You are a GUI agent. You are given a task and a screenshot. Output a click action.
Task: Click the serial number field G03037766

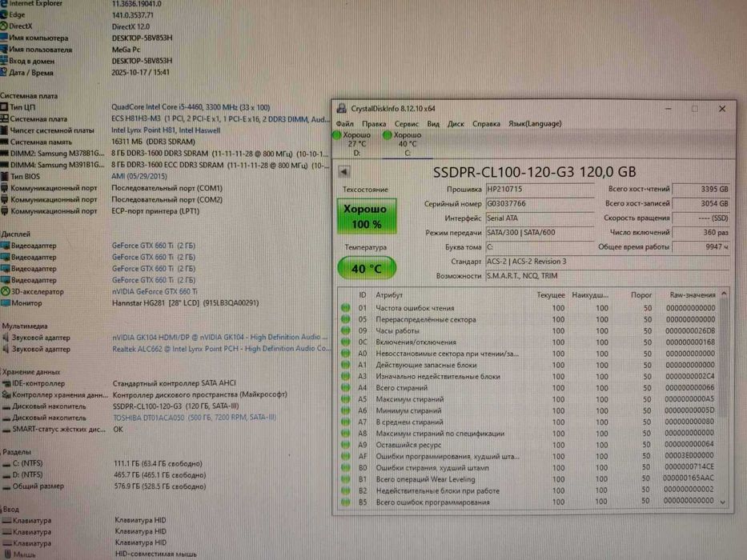[x=540, y=204]
